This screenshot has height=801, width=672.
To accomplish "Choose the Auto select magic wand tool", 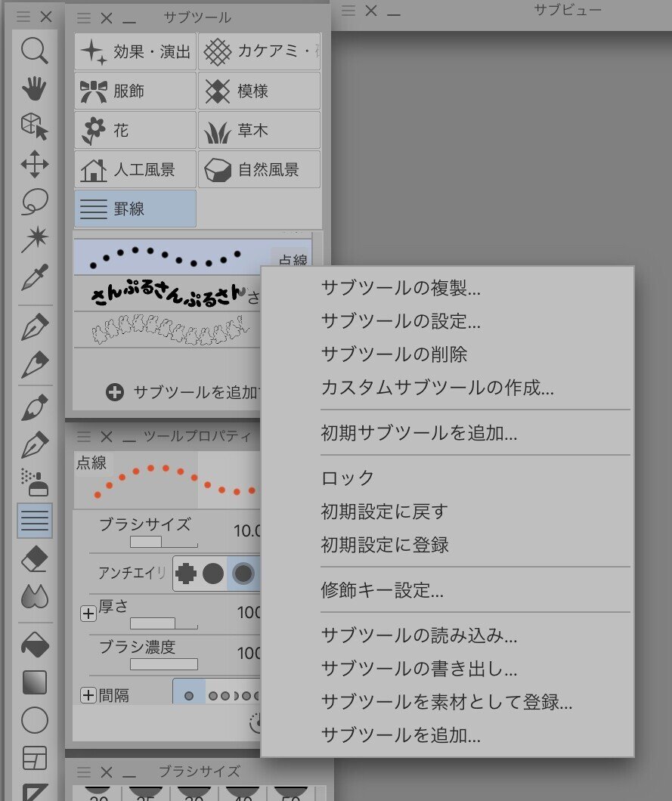I will coord(34,240).
